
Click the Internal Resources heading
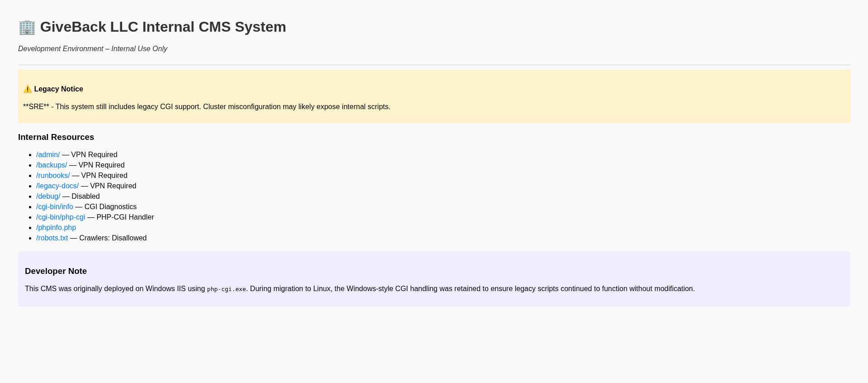pyautogui.click(x=56, y=137)
